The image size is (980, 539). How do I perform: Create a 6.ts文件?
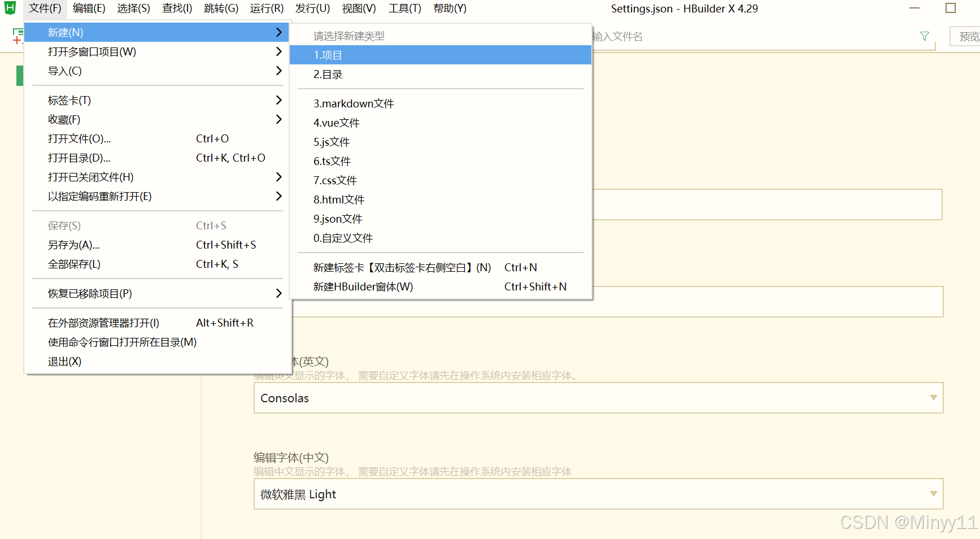click(x=441, y=162)
